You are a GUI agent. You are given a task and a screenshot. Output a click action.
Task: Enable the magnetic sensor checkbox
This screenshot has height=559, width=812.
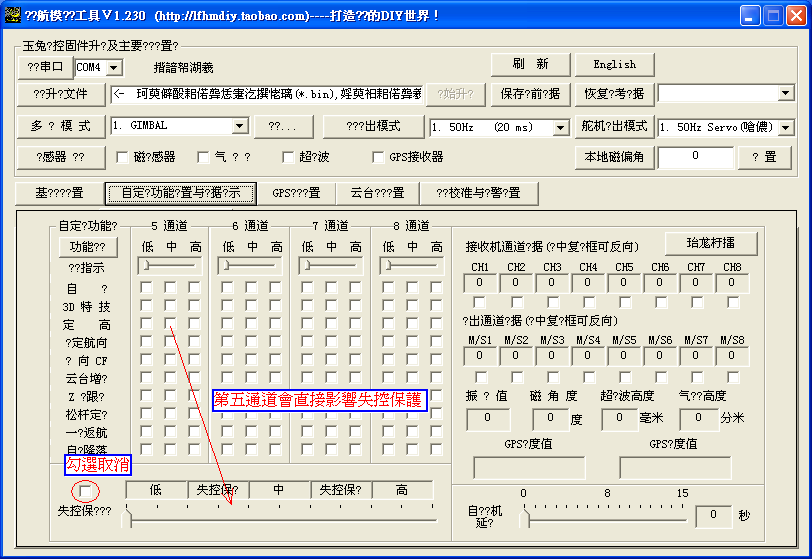123,157
